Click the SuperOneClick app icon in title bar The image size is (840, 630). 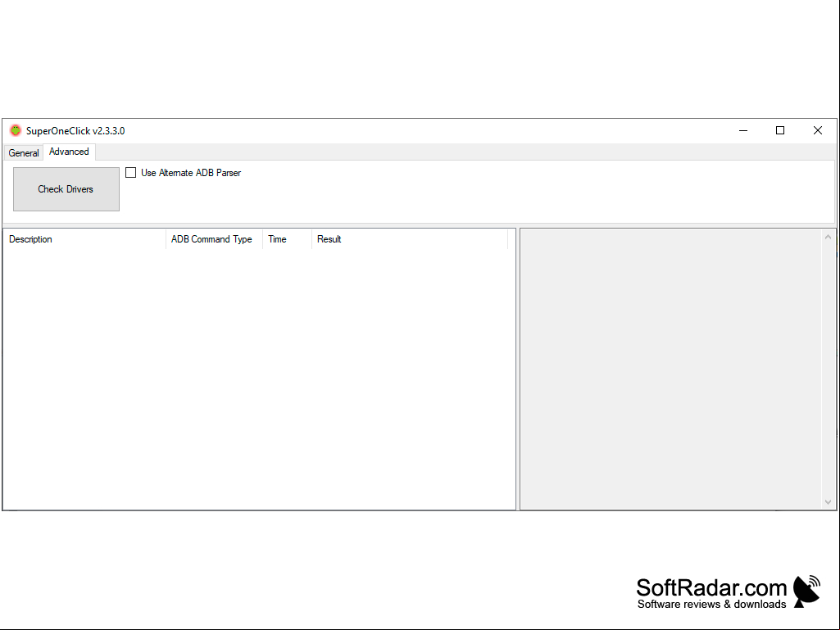16,130
